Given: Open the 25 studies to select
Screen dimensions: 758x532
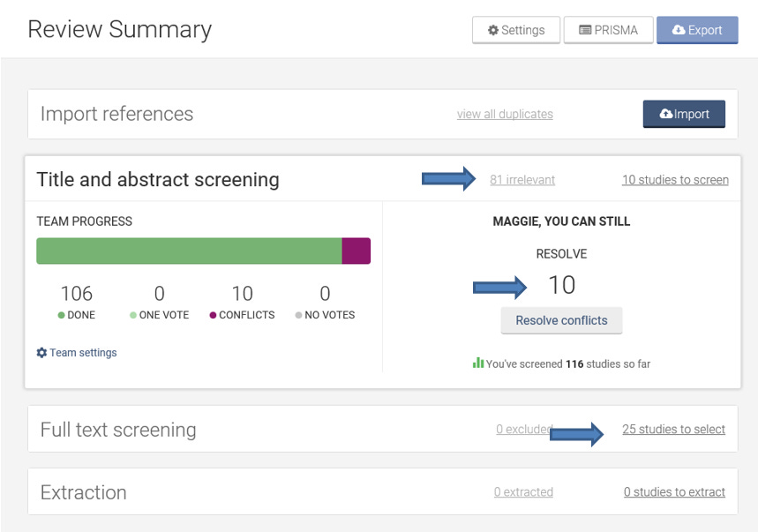Looking at the screenshot, I should pyautogui.click(x=675, y=429).
